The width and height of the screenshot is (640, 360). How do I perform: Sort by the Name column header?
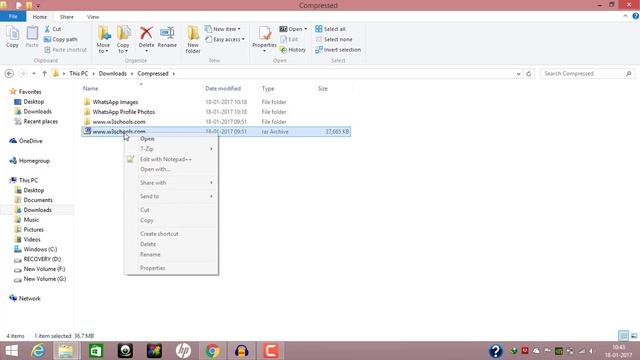(x=91, y=88)
